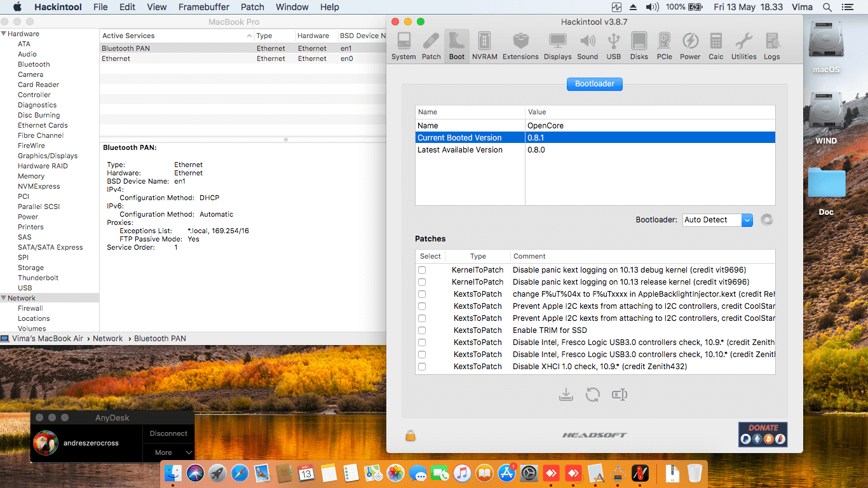This screenshot has height=488, width=868.
Task: Check the USB3.0 controllers check 10.9.* checkbox
Action: point(422,342)
